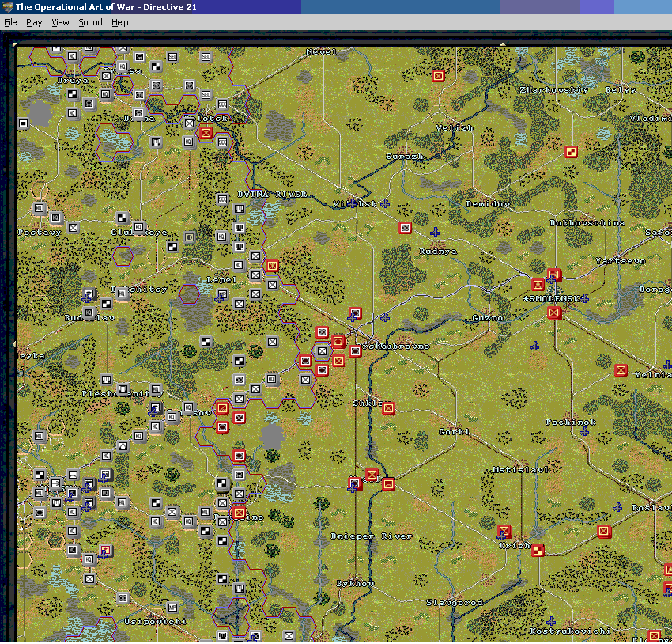Select the red infantry counter at Shklov
Image resolution: width=672 pixels, height=644 pixels.
point(388,408)
